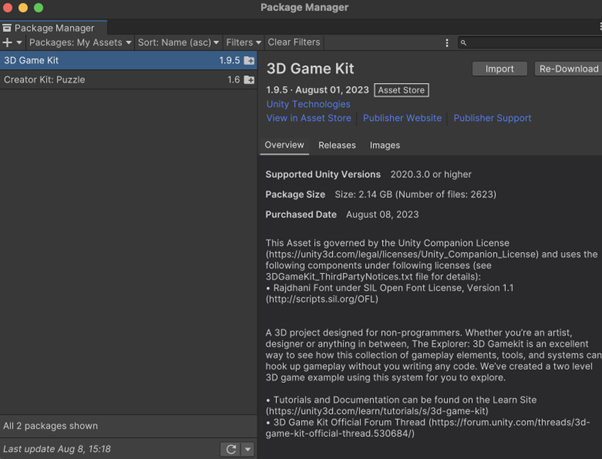Click the Asset Store tag label
The height and width of the screenshot is (459, 602).
401,90
